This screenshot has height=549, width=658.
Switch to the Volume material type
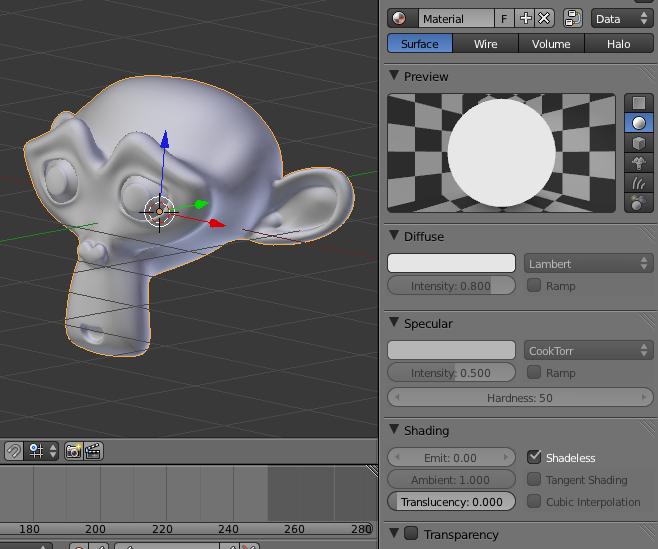click(x=551, y=44)
